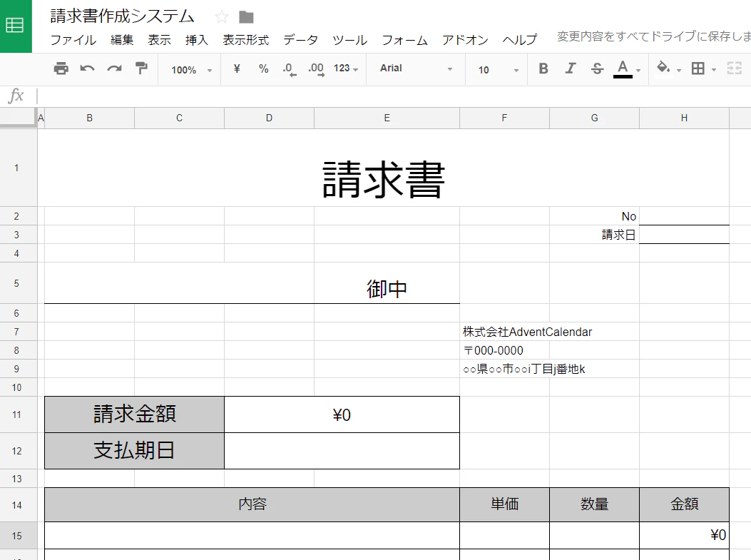The width and height of the screenshot is (751, 560).
Task: Format as percent with % button
Action: click(x=263, y=68)
